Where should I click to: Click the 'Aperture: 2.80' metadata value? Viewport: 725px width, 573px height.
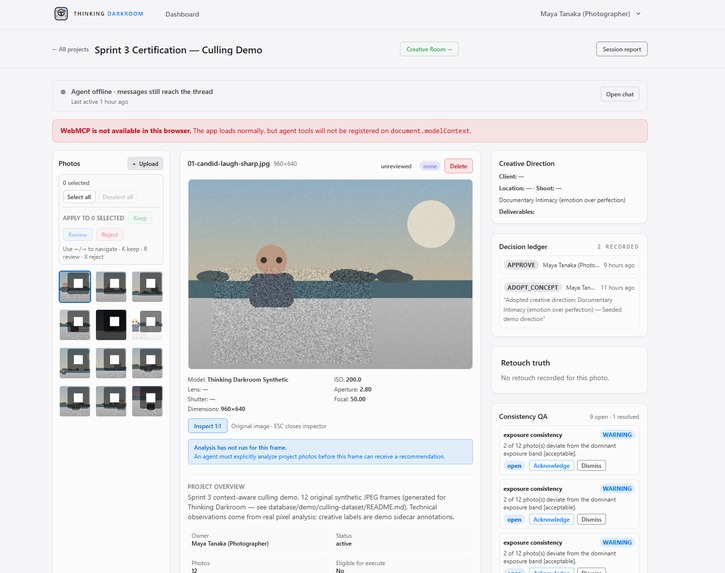pos(353,389)
